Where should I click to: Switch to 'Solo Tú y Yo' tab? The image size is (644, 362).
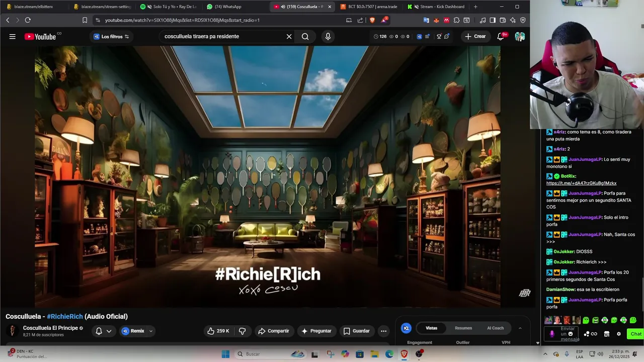169,7
